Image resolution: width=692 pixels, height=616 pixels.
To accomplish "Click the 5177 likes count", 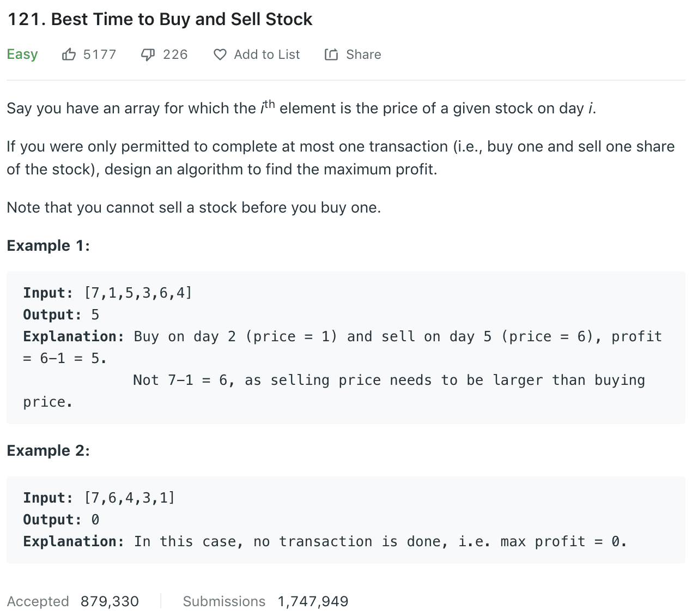I will (x=100, y=55).
